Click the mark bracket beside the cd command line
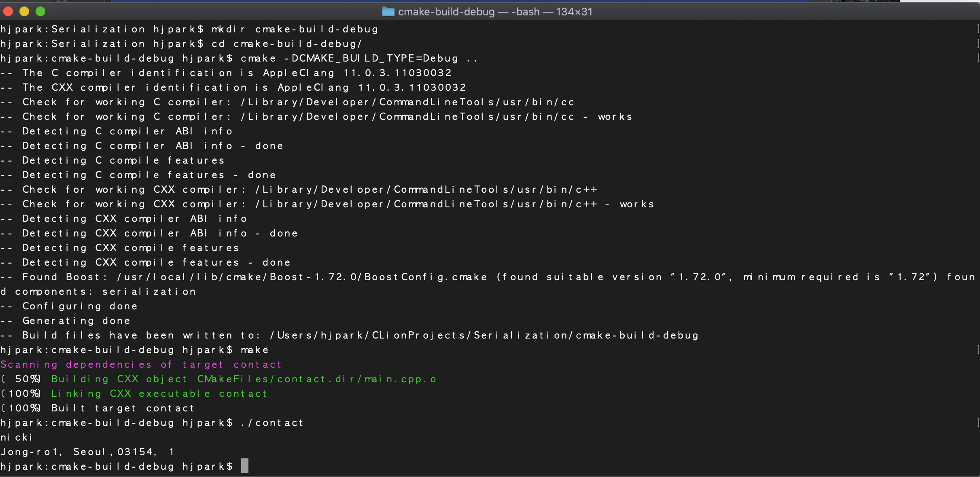Image resolution: width=980 pixels, height=477 pixels. (978, 44)
